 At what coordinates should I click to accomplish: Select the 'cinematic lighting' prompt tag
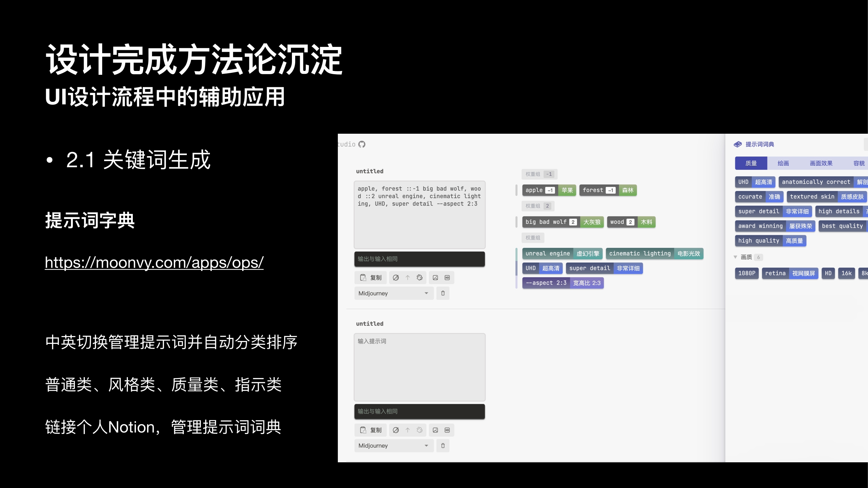pos(640,254)
